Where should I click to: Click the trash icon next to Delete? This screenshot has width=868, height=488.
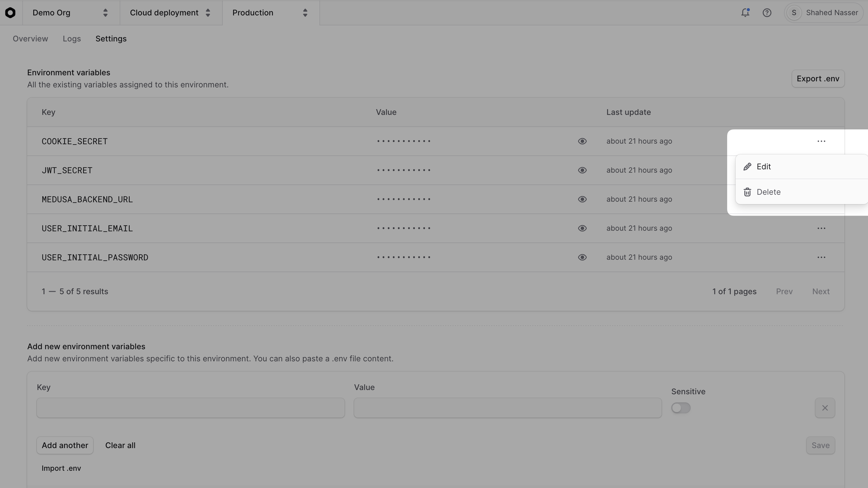click(747, 192)
